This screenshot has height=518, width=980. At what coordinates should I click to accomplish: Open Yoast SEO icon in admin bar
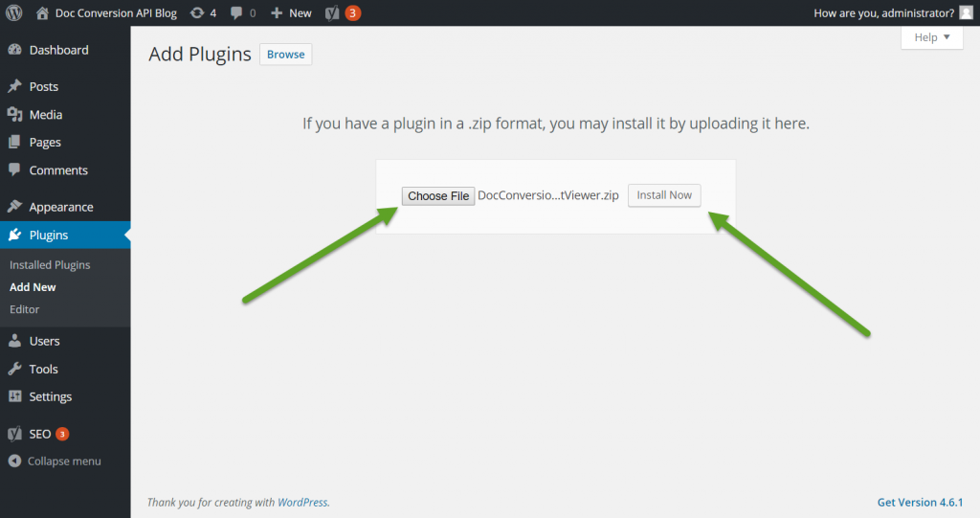[x=332, y=13]
